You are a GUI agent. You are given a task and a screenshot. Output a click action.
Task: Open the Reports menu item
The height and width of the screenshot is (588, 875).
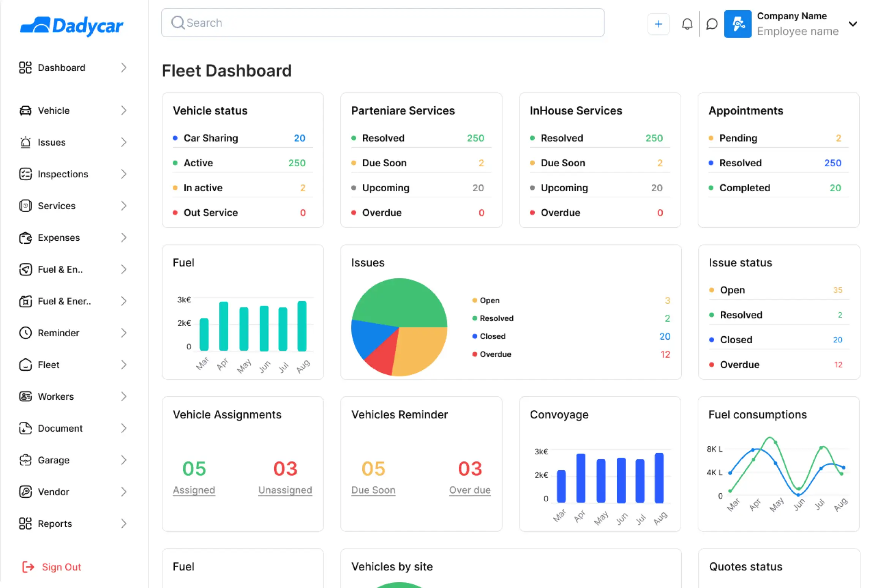coord(73,524)
